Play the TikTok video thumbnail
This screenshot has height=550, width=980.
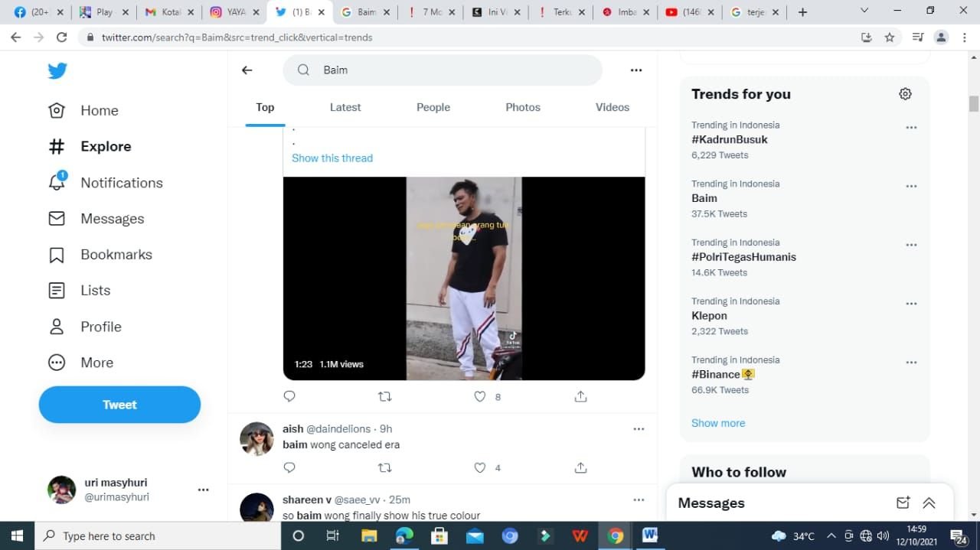click(x=464, y=278)
